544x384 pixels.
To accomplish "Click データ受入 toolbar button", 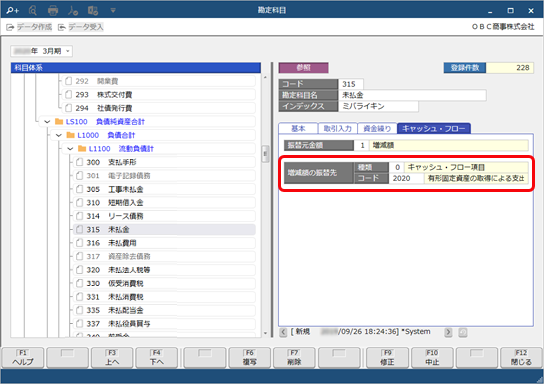I will [x=81, y=27].
